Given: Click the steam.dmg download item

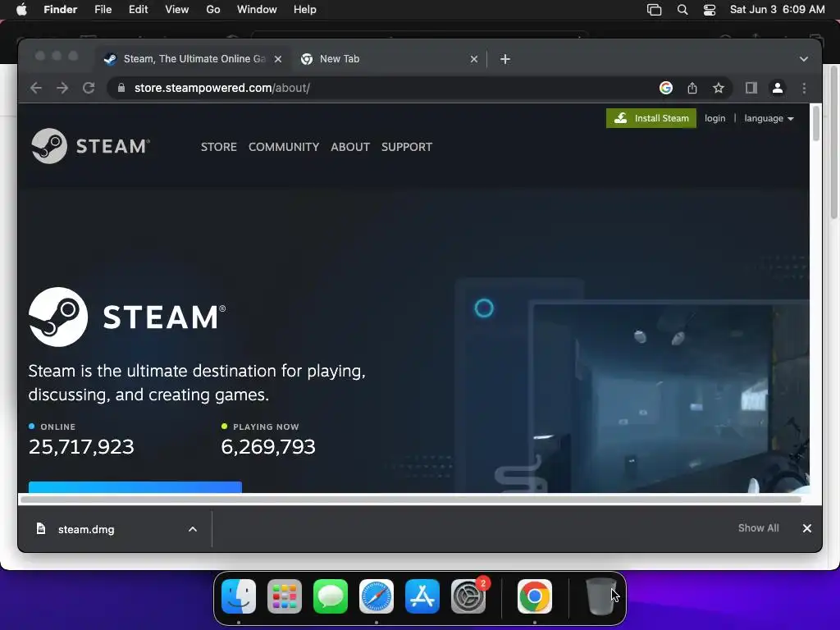Looking at the screenshot, I should tap(116, 529).
